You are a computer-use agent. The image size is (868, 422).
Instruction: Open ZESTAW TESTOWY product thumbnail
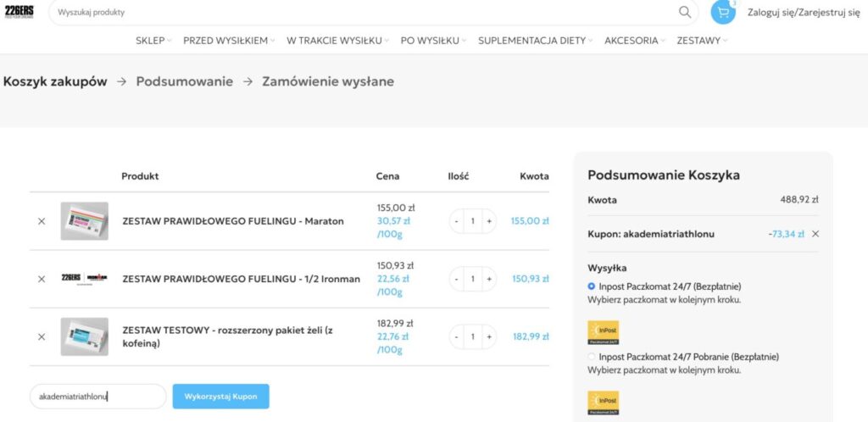tap(85, 336)
